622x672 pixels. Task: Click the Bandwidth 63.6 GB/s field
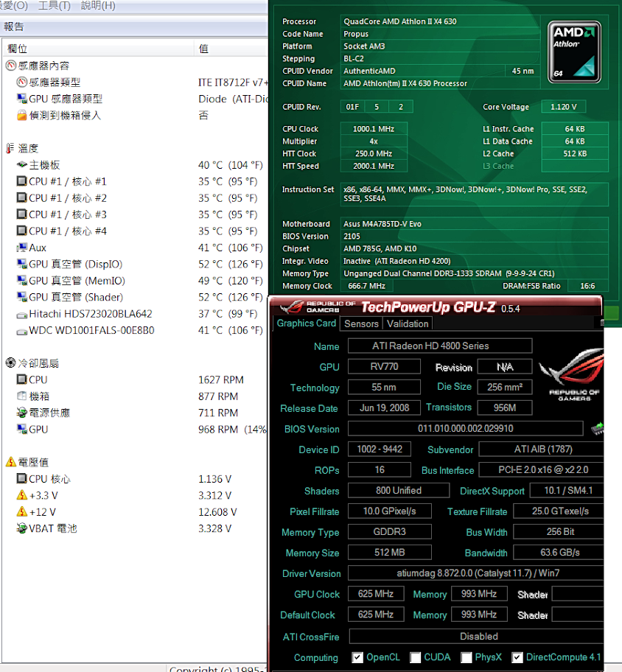[559, 553]
